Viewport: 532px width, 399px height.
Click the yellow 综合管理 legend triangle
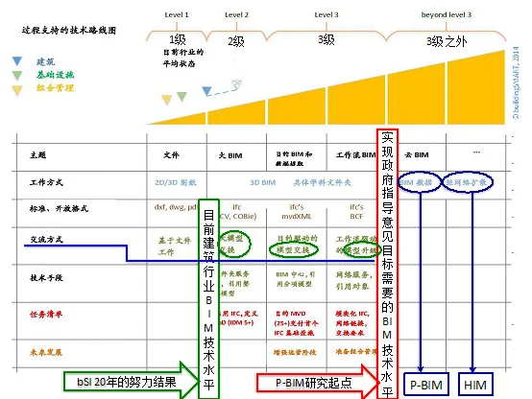click(17, 90)
